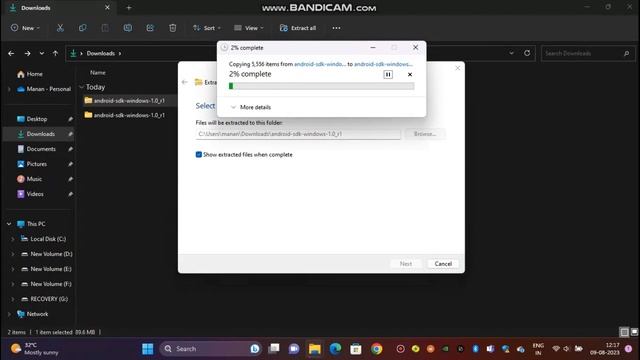Click the Delete trash icon in toolbar

pyautogui.click(x=173, y=28)
